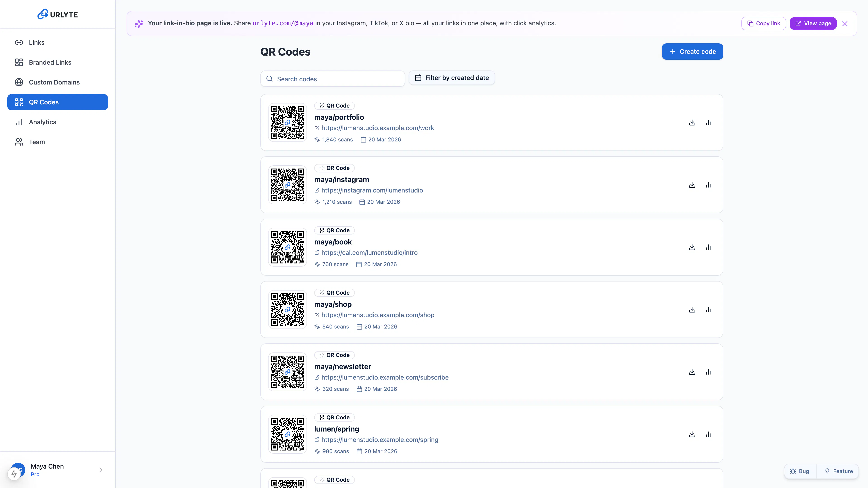868x488 pixels.
Task: Download the maya/shop QR code
Action: tap(692, 310)
